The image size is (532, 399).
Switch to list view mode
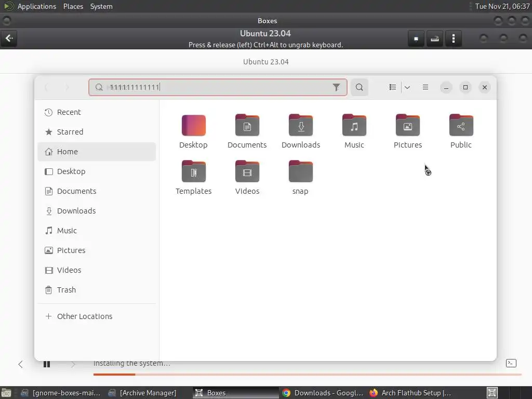click(393, 87)
